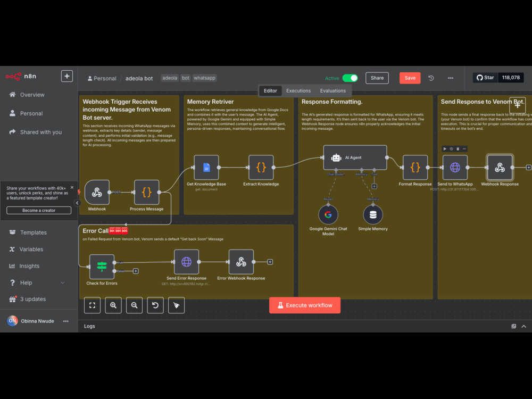Open Send to WhatsApp node more options

click(464, 148)
